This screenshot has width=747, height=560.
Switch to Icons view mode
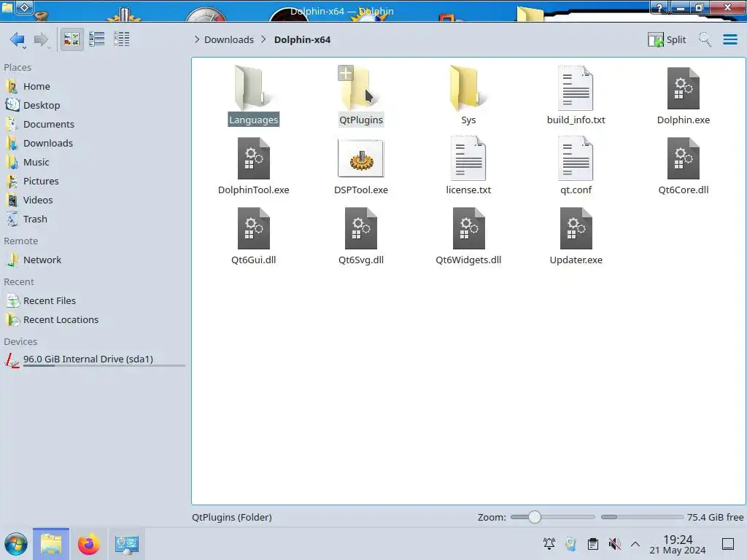pyautogui.click(x=71, y=39)
